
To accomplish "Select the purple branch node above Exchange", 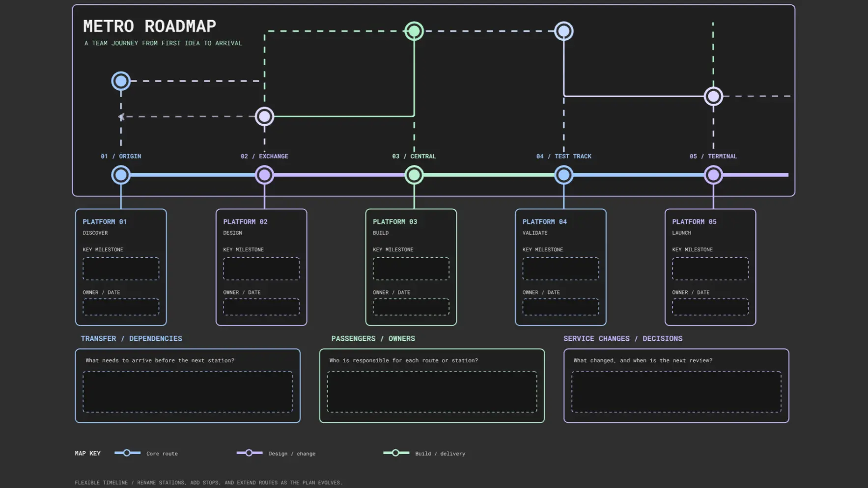I will (264, 116).
